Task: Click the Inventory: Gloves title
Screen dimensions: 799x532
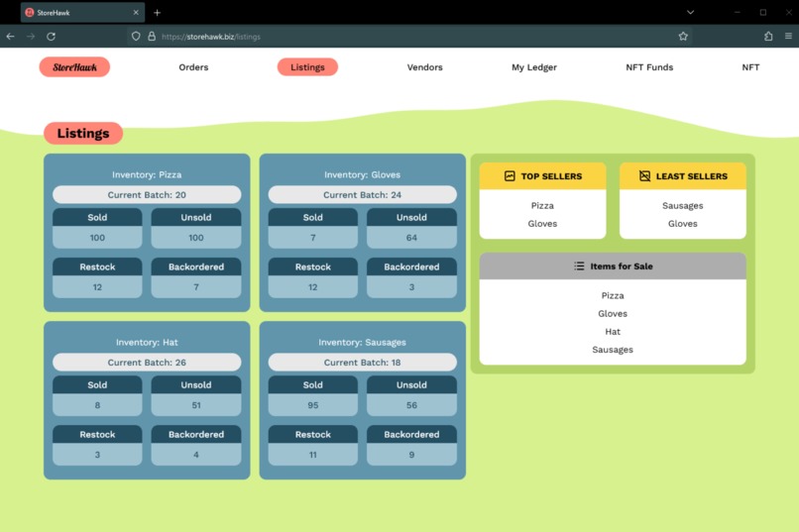Action: pyautogui.click(x=362, y=174)
